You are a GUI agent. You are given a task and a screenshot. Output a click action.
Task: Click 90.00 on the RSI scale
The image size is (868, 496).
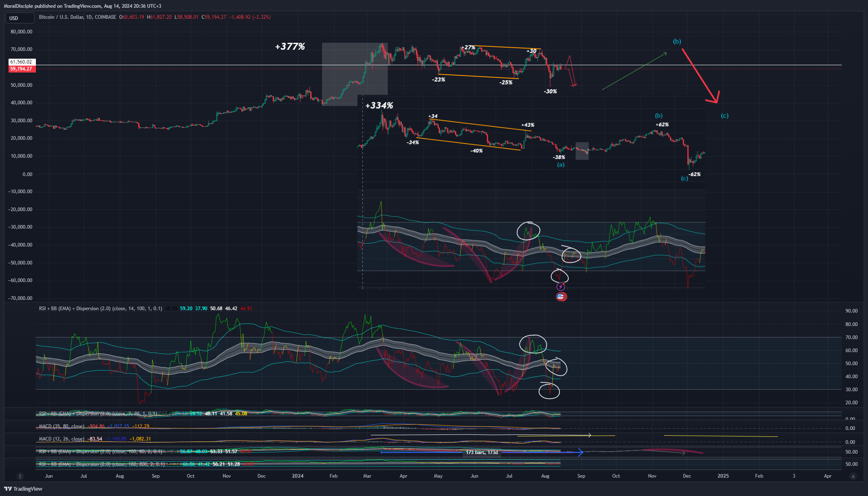pos(852,311)
